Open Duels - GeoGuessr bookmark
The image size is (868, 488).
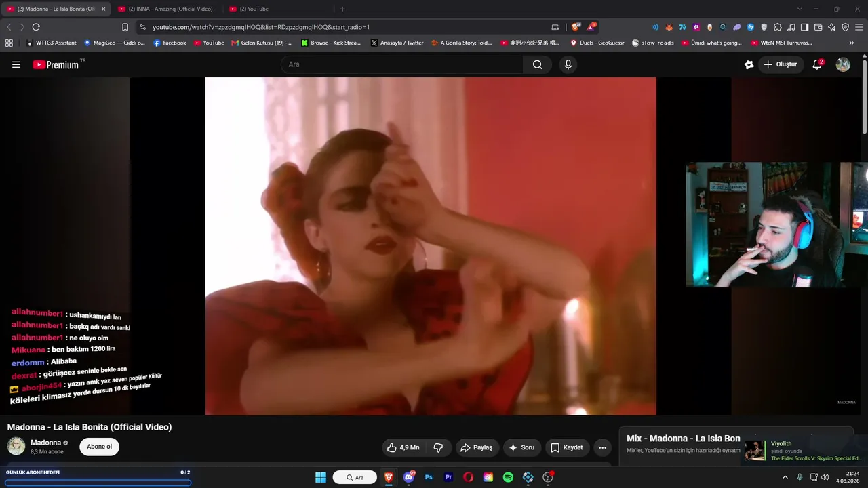[597, 43]
